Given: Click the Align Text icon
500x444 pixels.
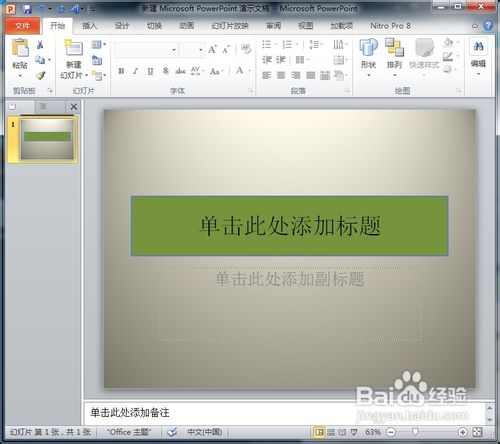Looking at the screenshot, I should pos(340,60).
